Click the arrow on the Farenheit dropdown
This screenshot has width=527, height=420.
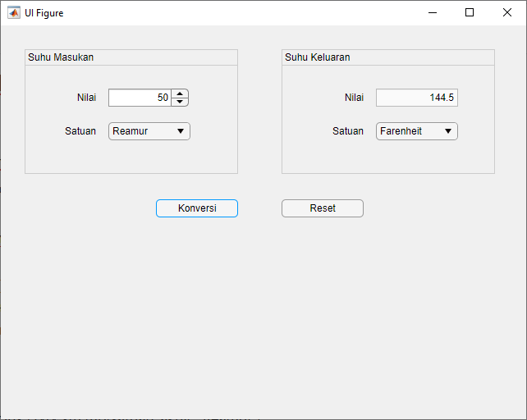pyautogui.click(x=448, y=131)
